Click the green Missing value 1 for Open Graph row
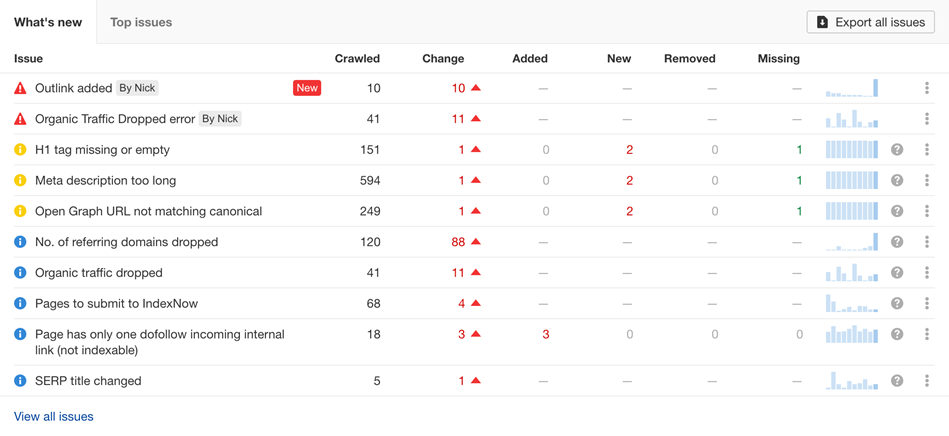This screenshot has height=436, width=949. click(x=799, y=211)
